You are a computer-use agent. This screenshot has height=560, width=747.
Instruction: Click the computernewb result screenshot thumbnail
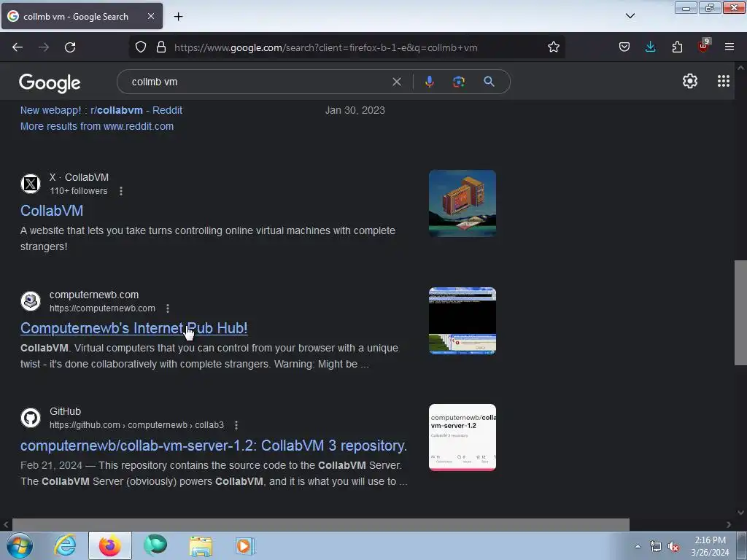click(462, 321)
